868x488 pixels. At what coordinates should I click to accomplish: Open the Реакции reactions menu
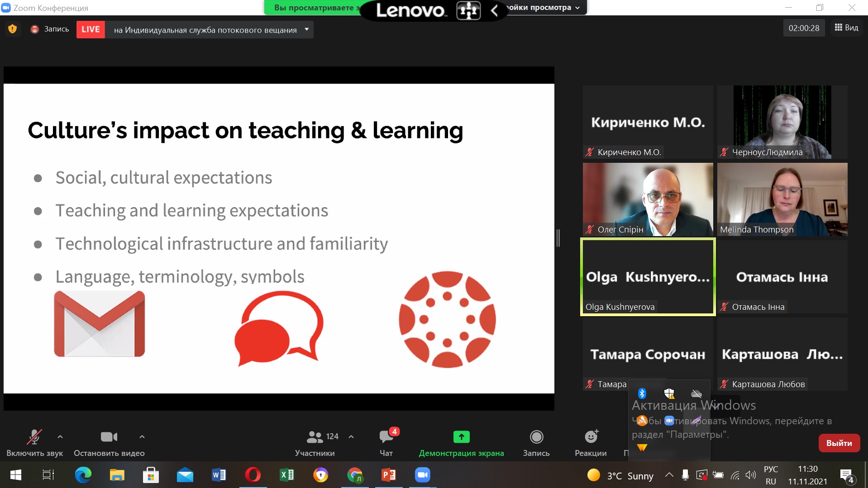point(591,442)
